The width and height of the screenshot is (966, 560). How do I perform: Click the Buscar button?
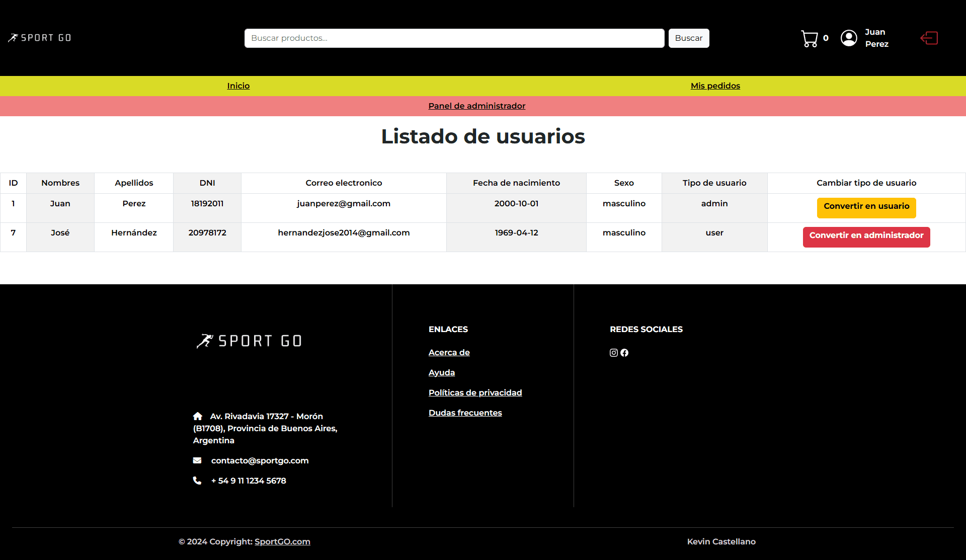coord(688,38)
